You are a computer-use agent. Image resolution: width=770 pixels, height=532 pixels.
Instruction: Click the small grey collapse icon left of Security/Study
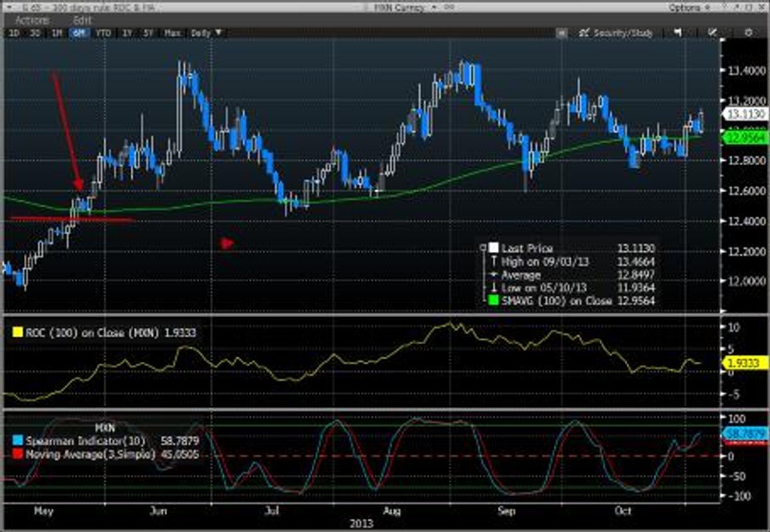pos(562,33)
